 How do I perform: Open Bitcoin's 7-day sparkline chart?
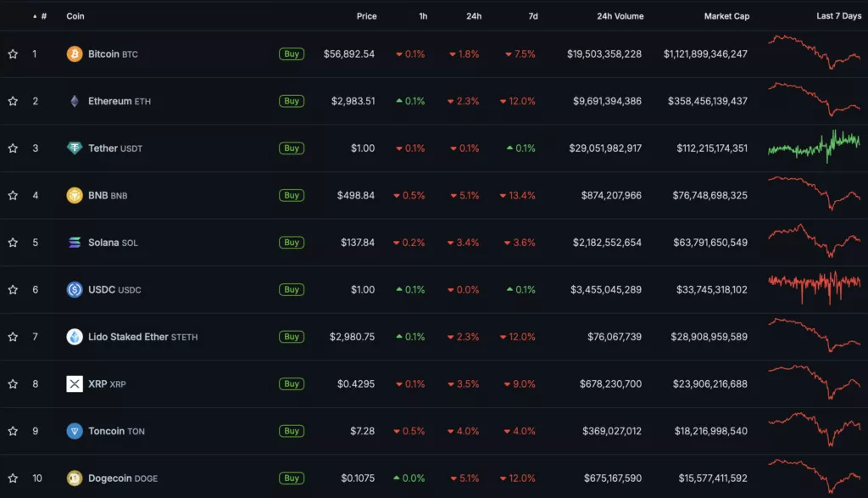pos(814,52)
